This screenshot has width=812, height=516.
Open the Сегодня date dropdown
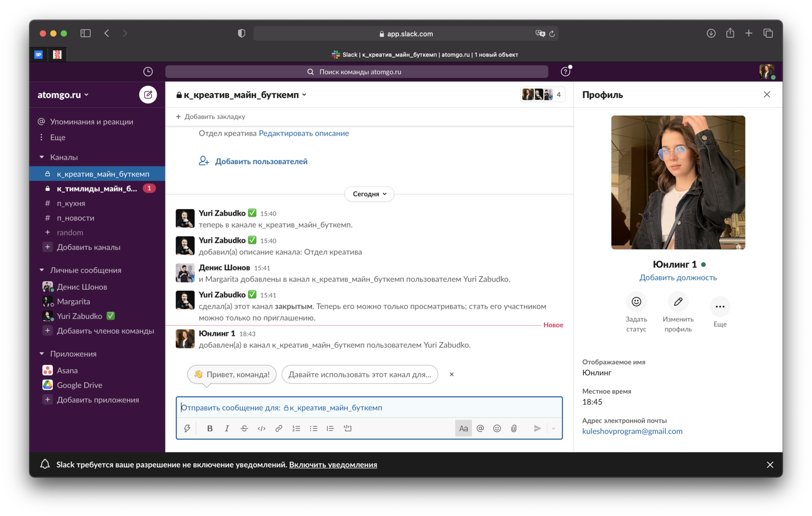370,194
